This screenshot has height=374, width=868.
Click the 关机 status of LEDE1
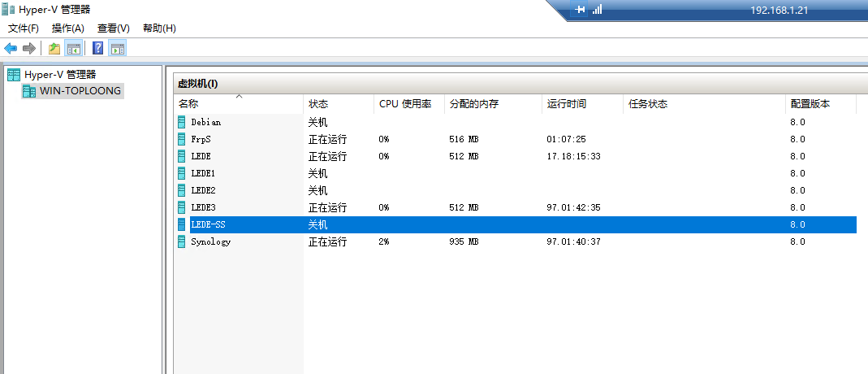tap(317, 173)
